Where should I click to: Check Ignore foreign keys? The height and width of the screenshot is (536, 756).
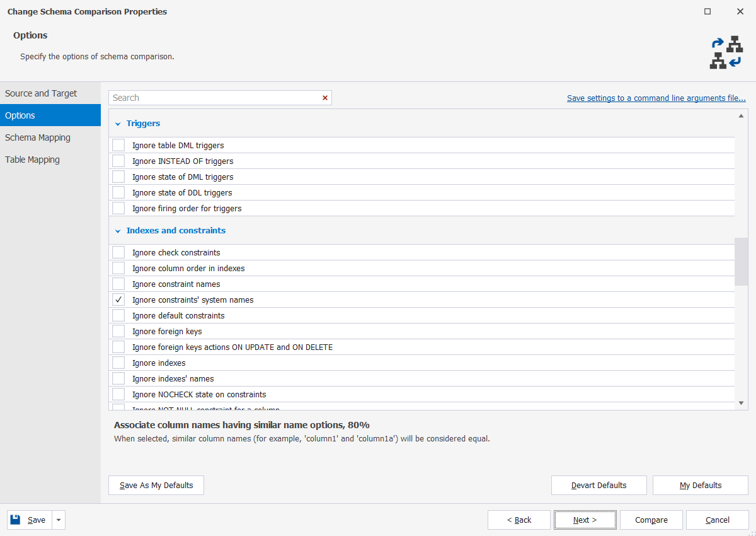click(x=118, y=331)
